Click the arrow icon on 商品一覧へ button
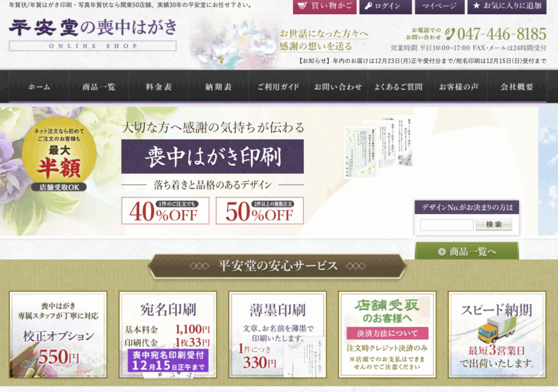The width and height of the screenshot is (558, 392). tap(442, 251)
